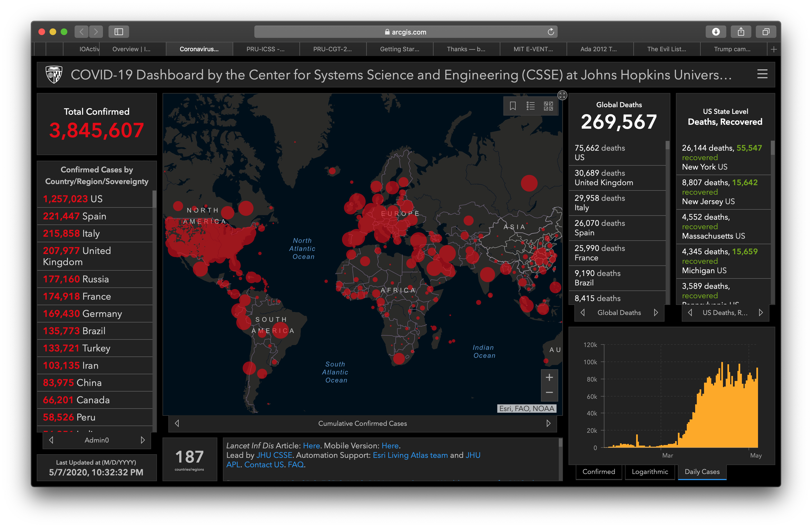Click right arrow beside US Deaths, R...
The image size is (812, 528).
[761, 312]
